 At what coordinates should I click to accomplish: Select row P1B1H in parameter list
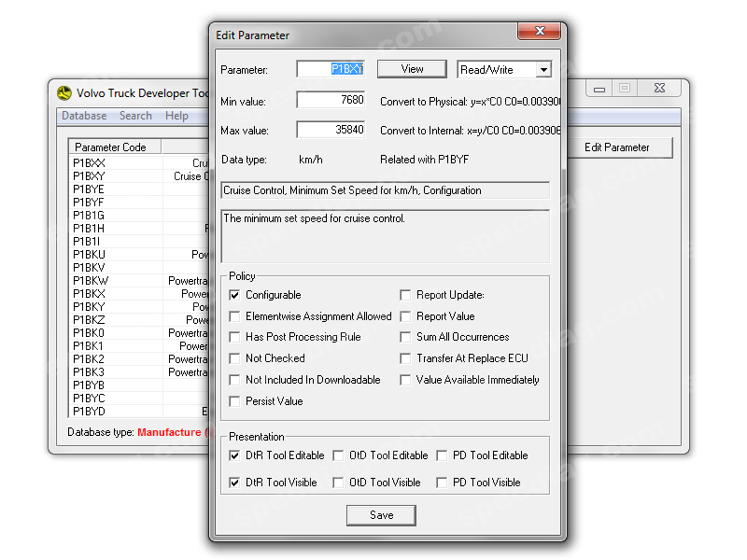tap(139, 229)
